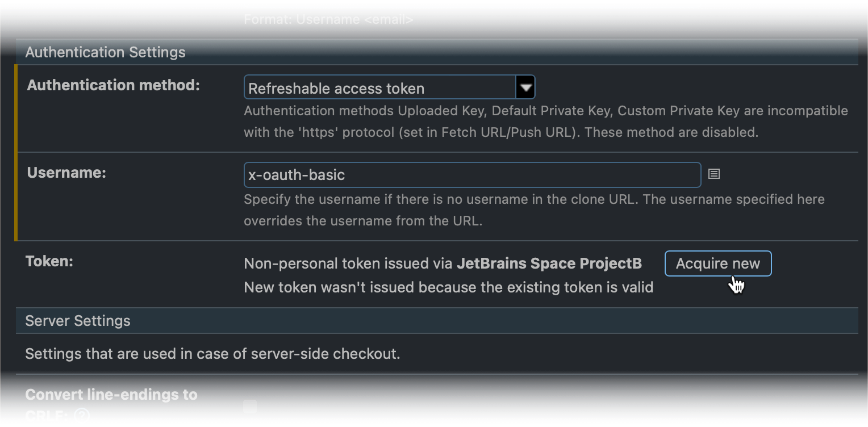Click the Authentication method label
The width and height of the screenshot is (868, 427).
pyautogui.click(x=114, y=85)
